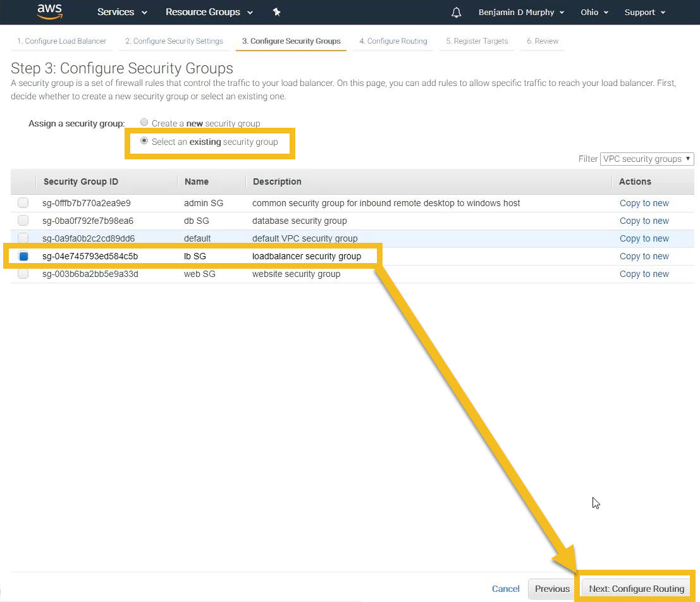Image resolution: width=700 pixels, height=602 pixels.
Task: Click the 'admin SG' name cell
Action: (x=204, y=203)
